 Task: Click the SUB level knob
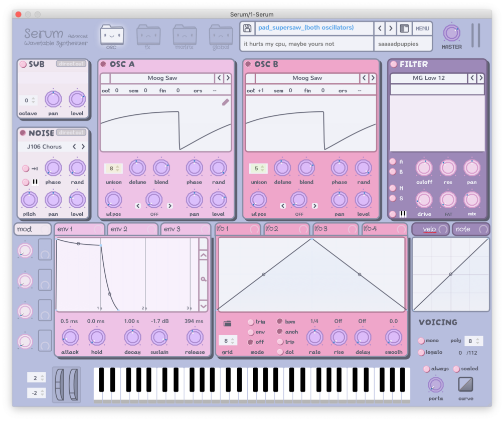point(77,99)
